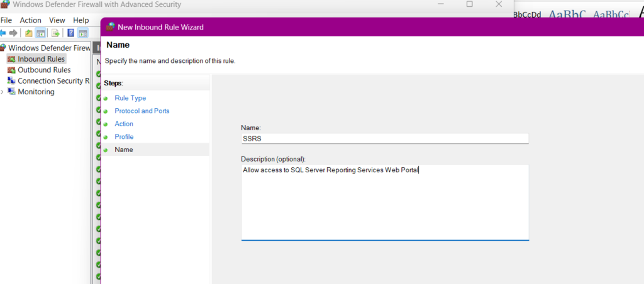Screen dimensions: 644x284
Task: Go to the Profile wizard step
Action: tap(124, 137)
